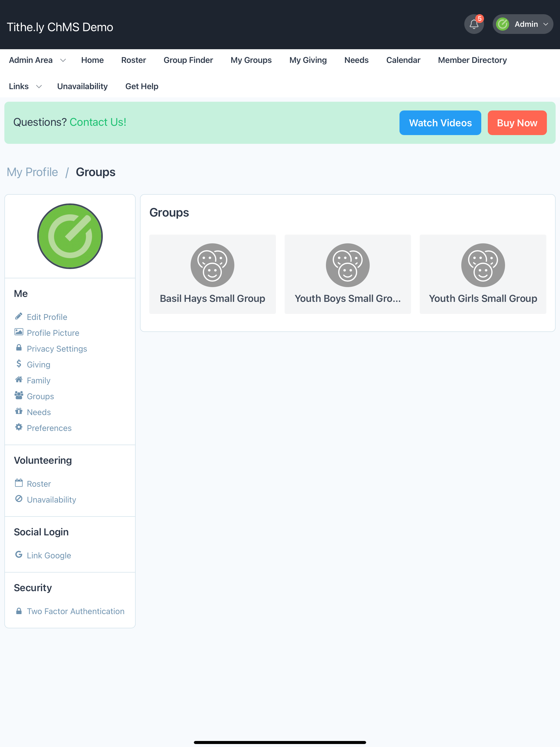Open Two Factor Authentication settings
The image size is (560, 747).
[76, 611]
